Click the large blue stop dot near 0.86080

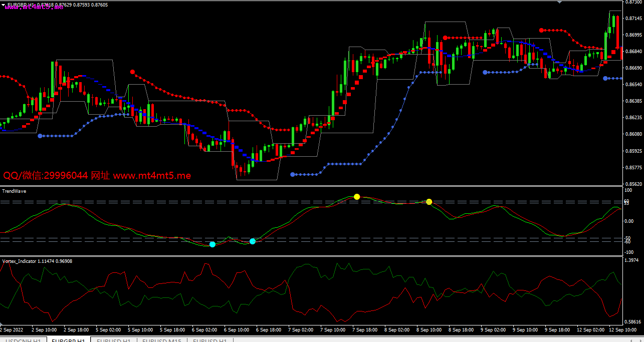tap(40, 136)
